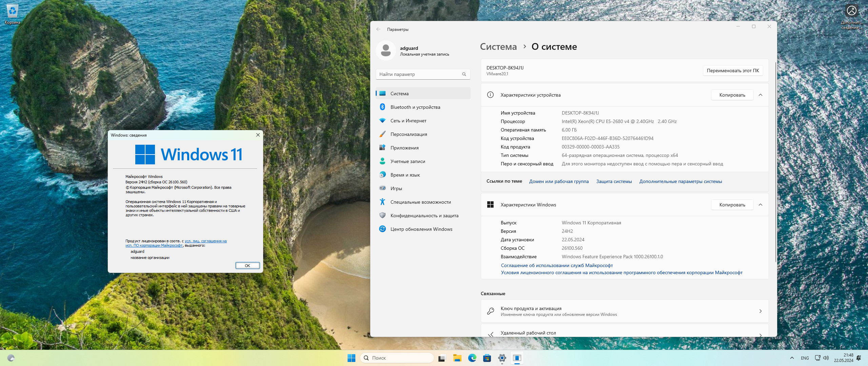The image size is (868, 366).
Task: Collapse Характеристики Windows section
Action: pyautogui.click(x=761, y=205)
